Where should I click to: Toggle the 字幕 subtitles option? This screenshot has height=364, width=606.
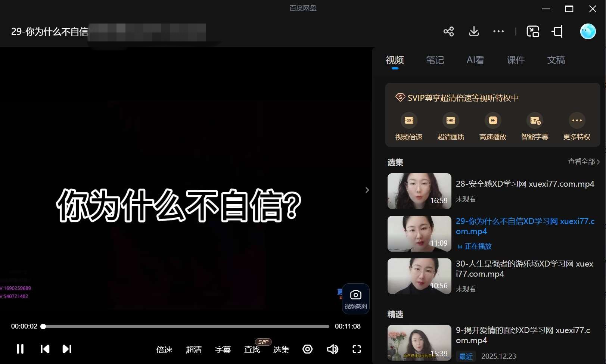tap(223, 349)
